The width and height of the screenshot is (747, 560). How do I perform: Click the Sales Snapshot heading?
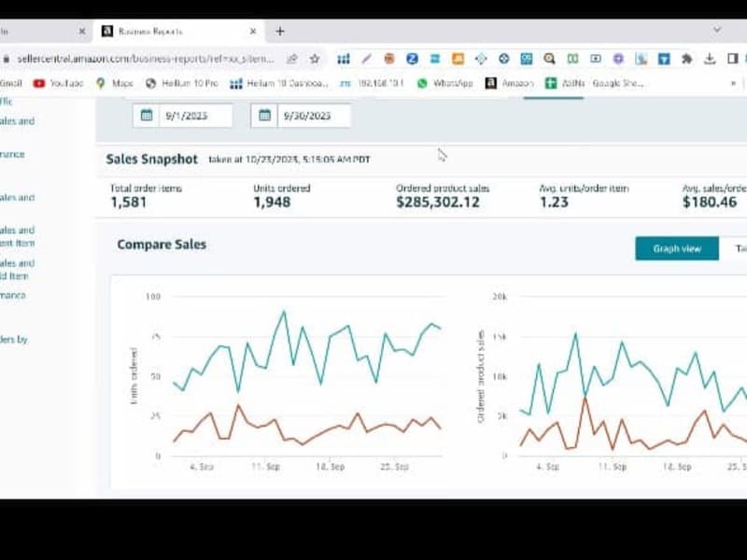[151, 159]
